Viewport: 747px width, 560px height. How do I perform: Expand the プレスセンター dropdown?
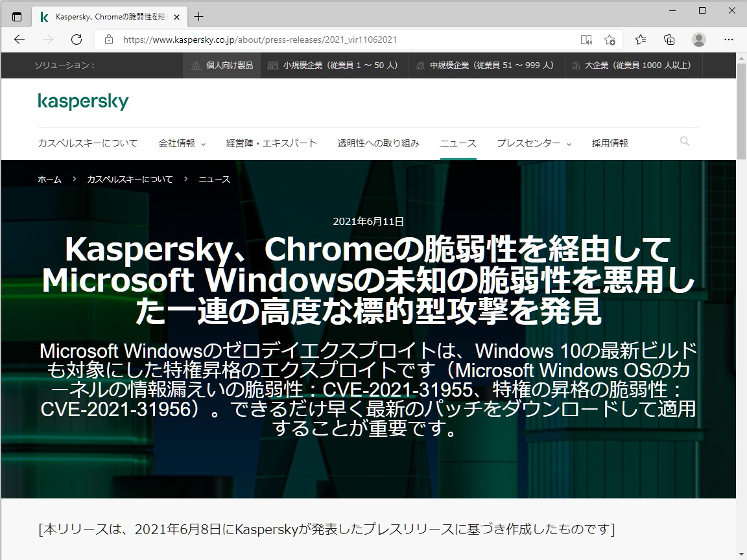click(529, 143)
